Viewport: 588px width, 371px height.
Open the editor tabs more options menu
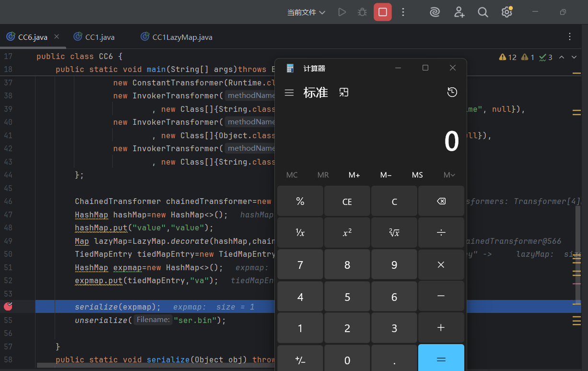point(570,37)
